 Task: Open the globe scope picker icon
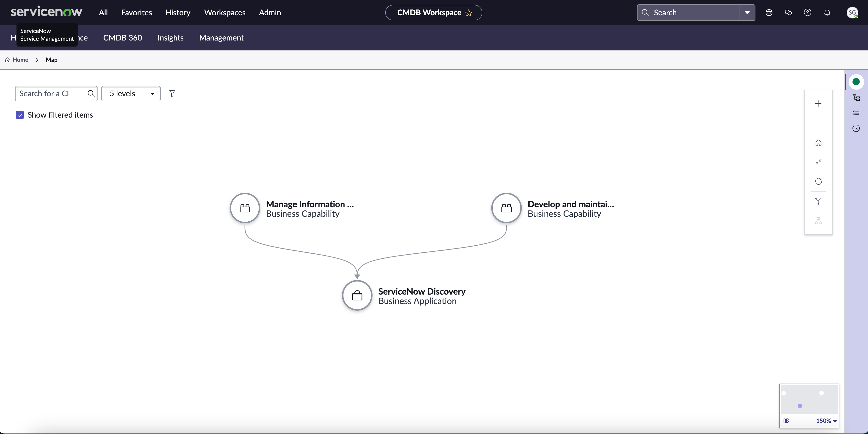(x=769, y=12)
